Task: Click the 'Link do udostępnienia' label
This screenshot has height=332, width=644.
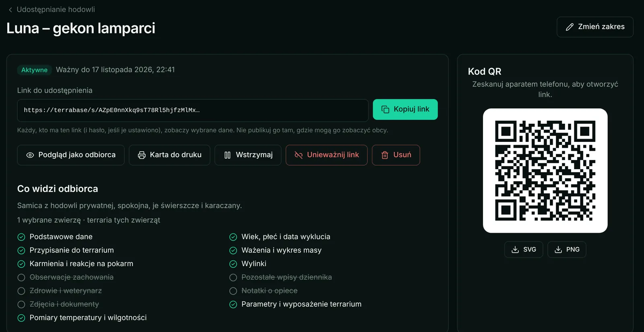Action: [x=55, y=90]
